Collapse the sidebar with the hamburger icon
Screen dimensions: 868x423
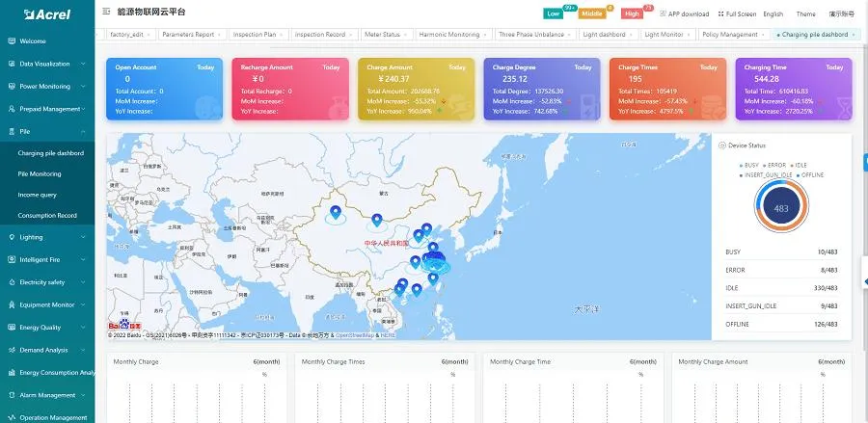tap(105, 13)
